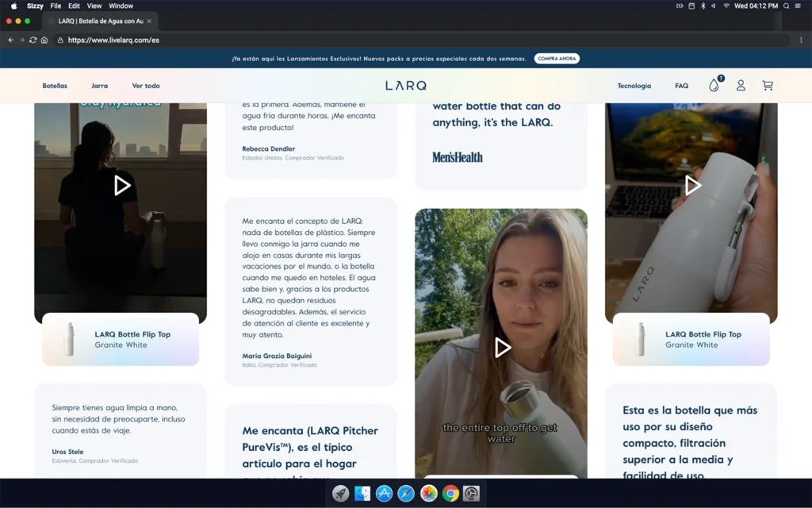Play the right video of the white bottle

coord(692,186)
